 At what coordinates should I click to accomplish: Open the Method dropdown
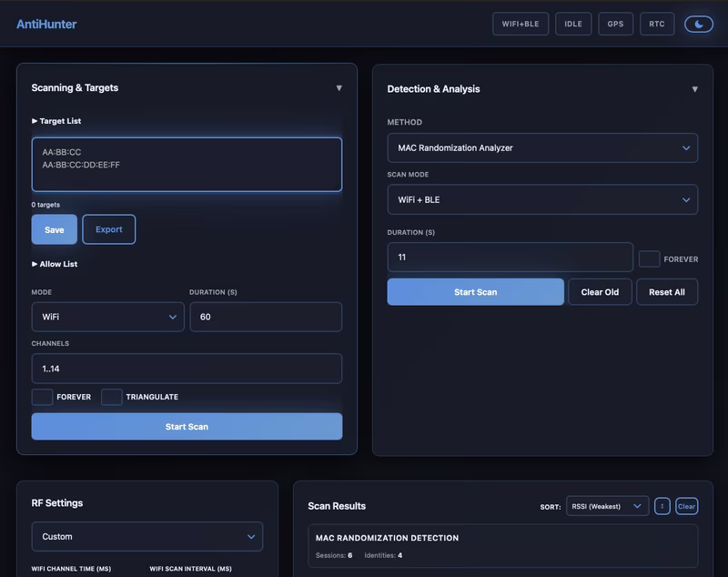[x=542, y=147]
